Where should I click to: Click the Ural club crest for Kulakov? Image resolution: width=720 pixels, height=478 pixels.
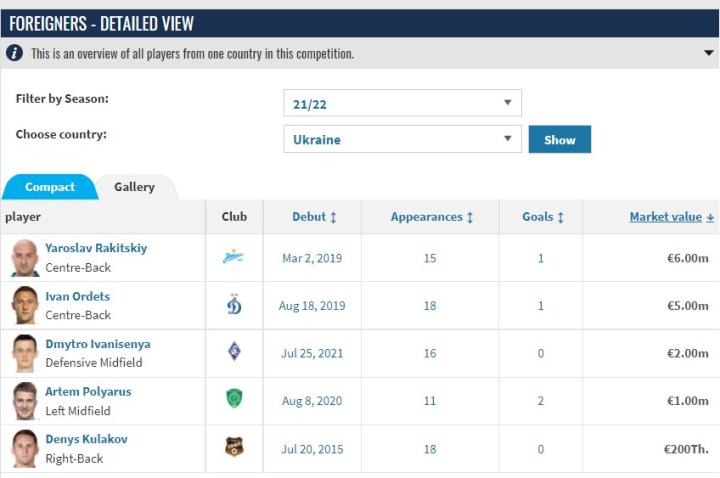tap(234, 448)
